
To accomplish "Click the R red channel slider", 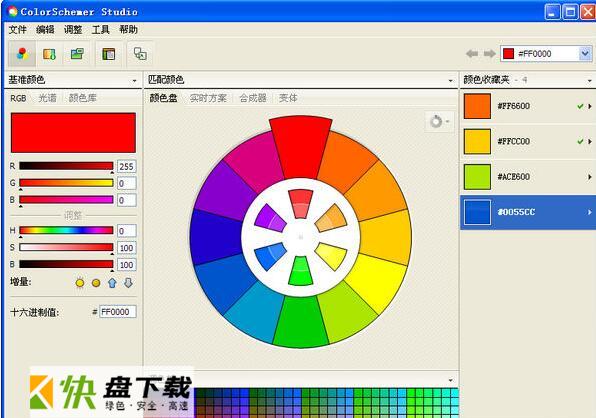I will (x=66, y=166).
